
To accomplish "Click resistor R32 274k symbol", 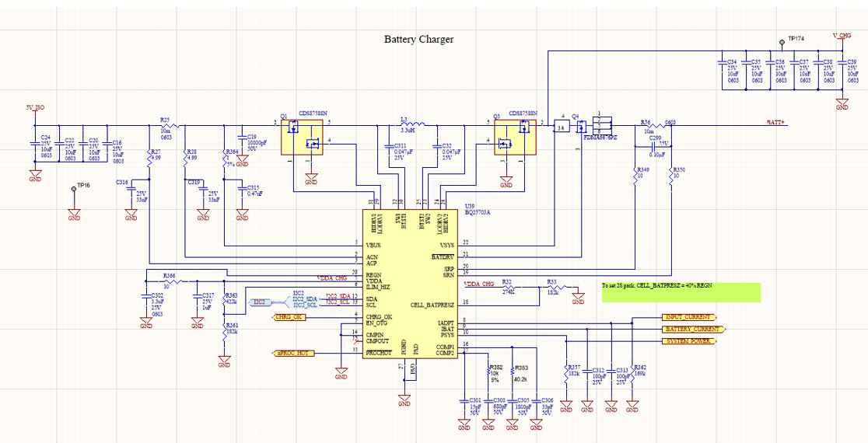I will point(509,287).
